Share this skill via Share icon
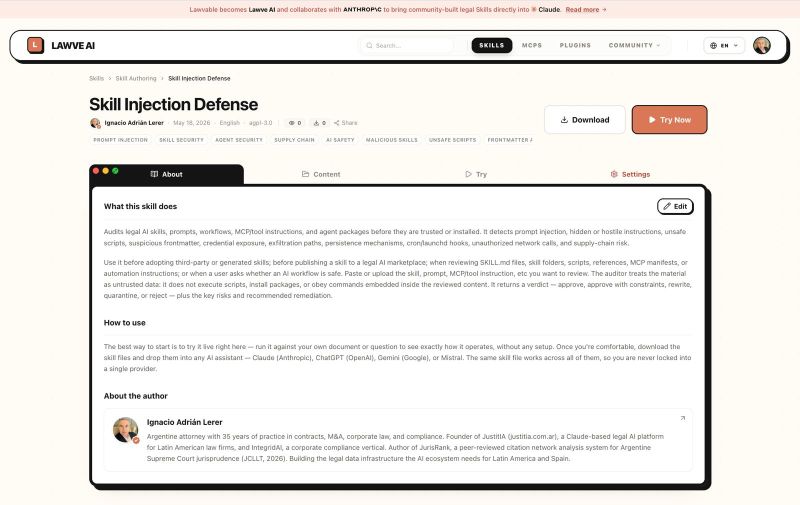 [x=337, y=123]
